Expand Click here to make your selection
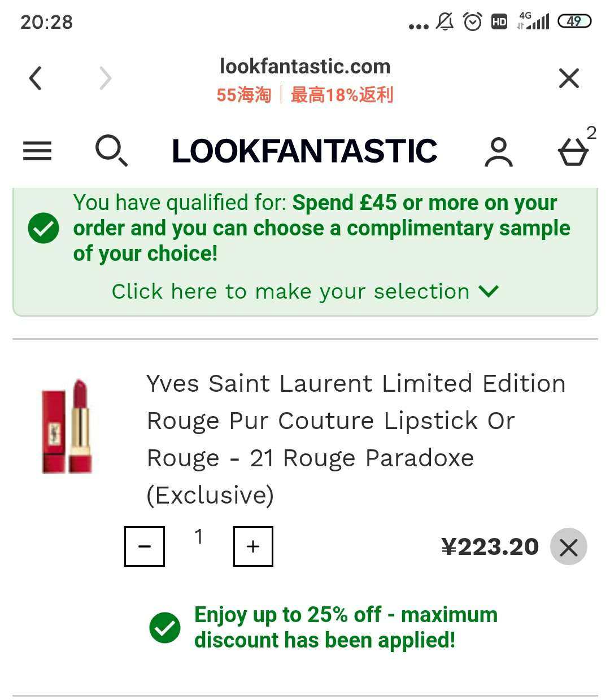 (x=291, y=291)
